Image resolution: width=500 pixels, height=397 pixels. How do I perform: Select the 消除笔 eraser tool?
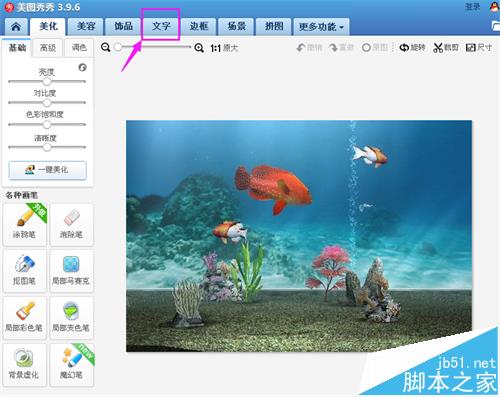point(72,224)
